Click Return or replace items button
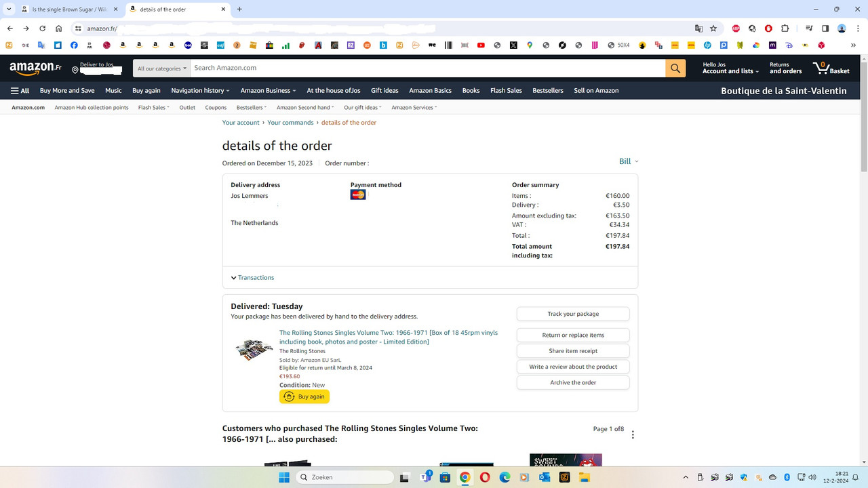The height and width of the screenshot is (488, 868). coord(573,335)
